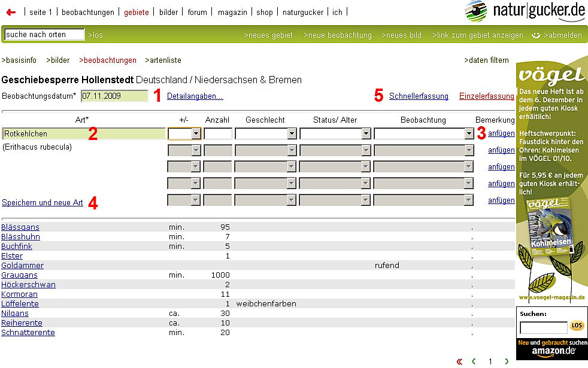Image resolution: width=588 pixels, height=368 pixels.
Task: Open the forum menu item
Action: (197, 12)
